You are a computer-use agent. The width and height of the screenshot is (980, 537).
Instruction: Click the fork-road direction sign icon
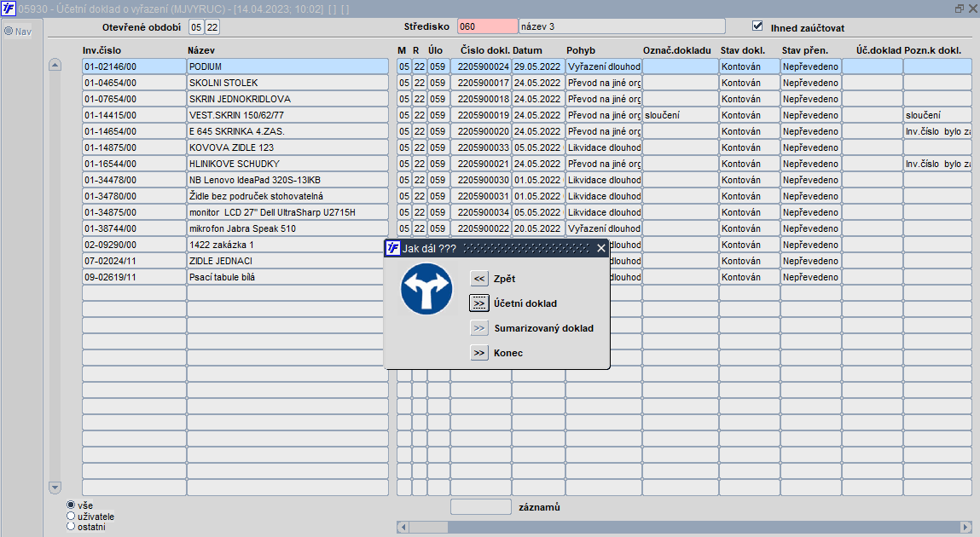pyautogui.click(x=426, y=288)
